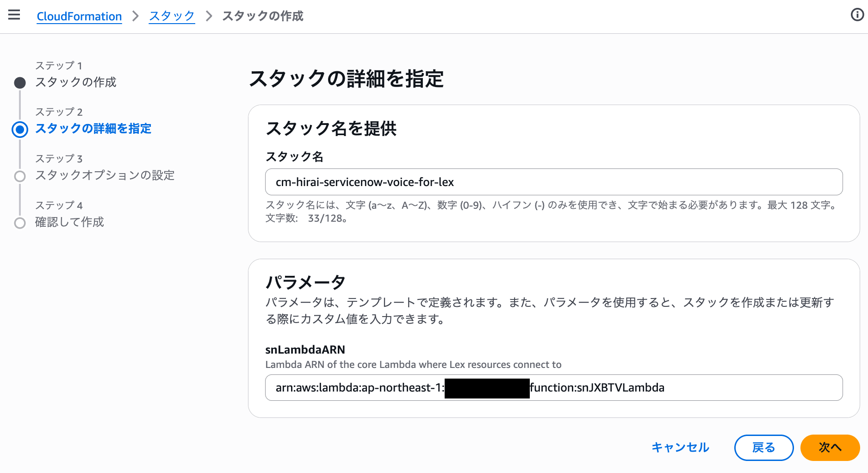Click the snLambdaARN input field
Screen dimensions: 868x473
click(554, 387)
